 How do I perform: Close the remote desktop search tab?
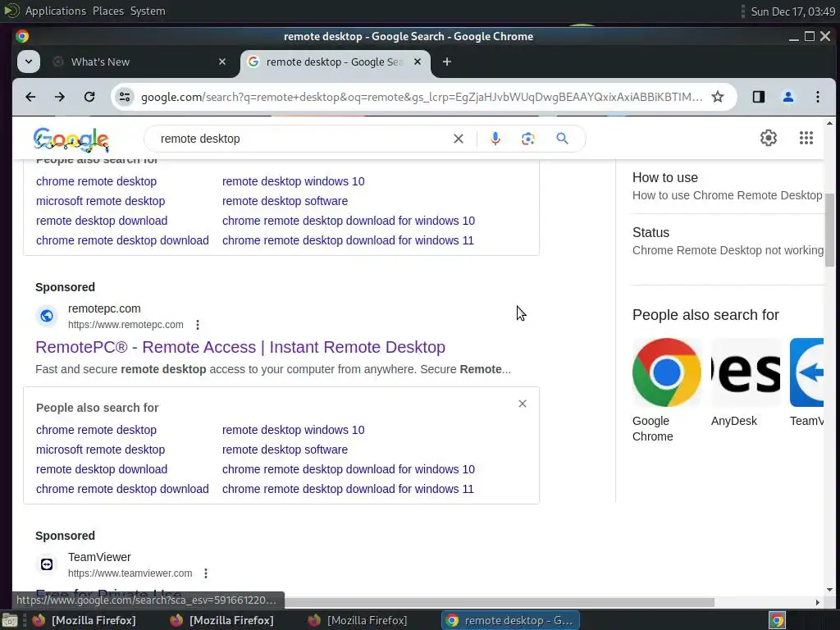pos(418,62)
